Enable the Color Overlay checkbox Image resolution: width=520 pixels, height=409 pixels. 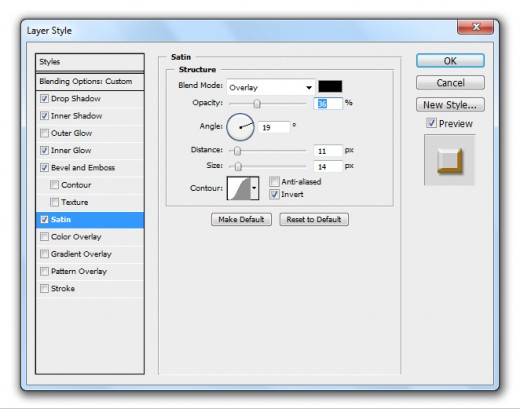click(x=44, y=237)
